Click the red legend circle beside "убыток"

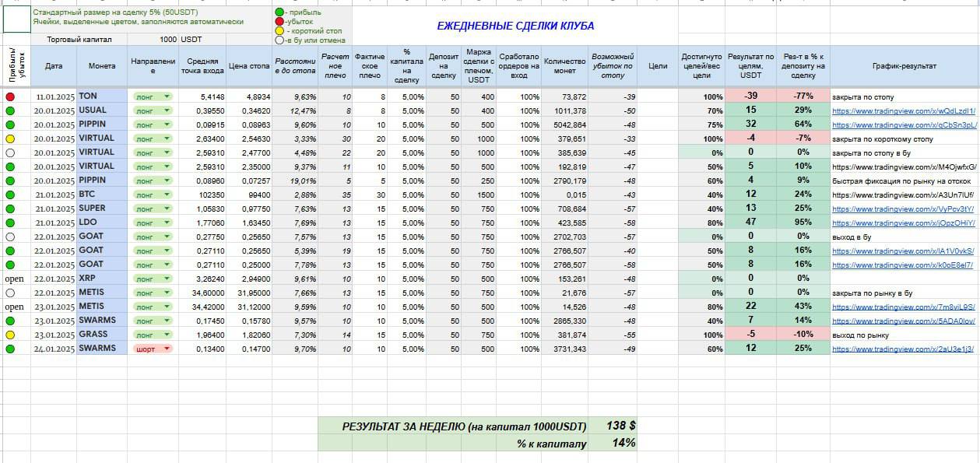tap(279, 22)
